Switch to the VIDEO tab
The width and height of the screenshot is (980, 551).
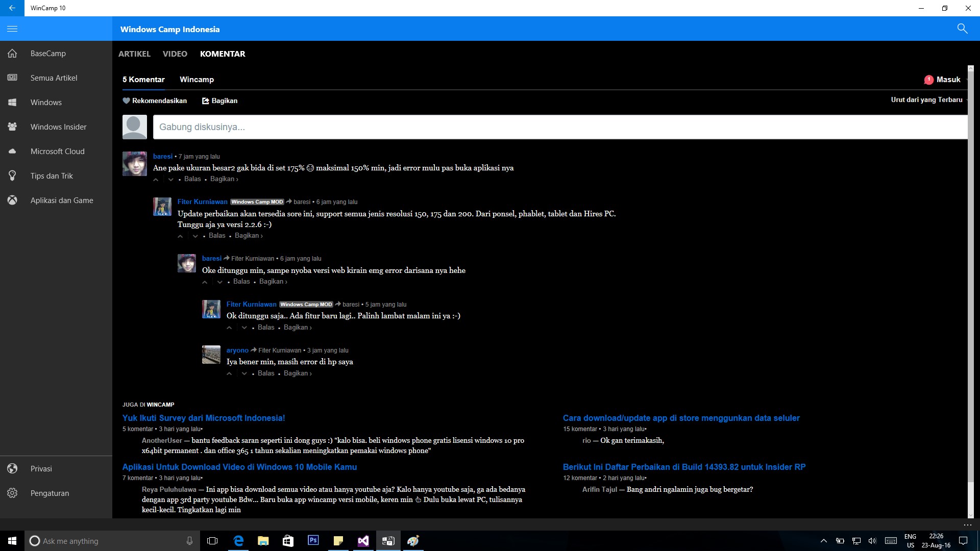click(175, 54)
